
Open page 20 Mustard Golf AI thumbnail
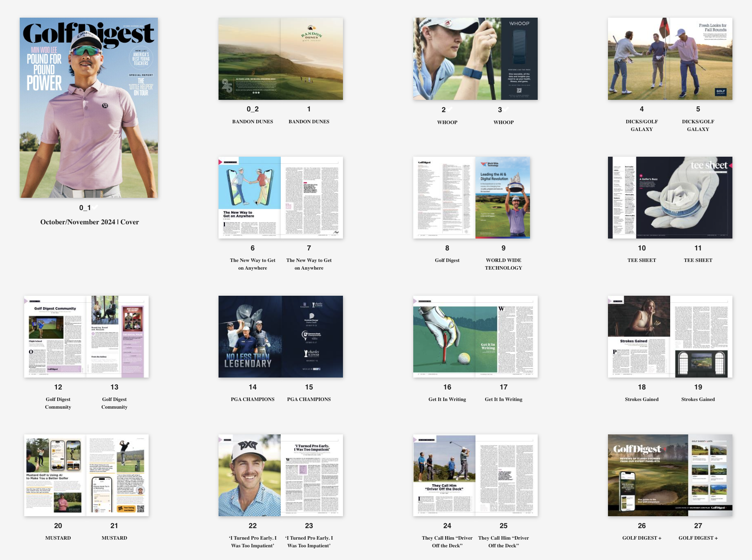(55, 475)
